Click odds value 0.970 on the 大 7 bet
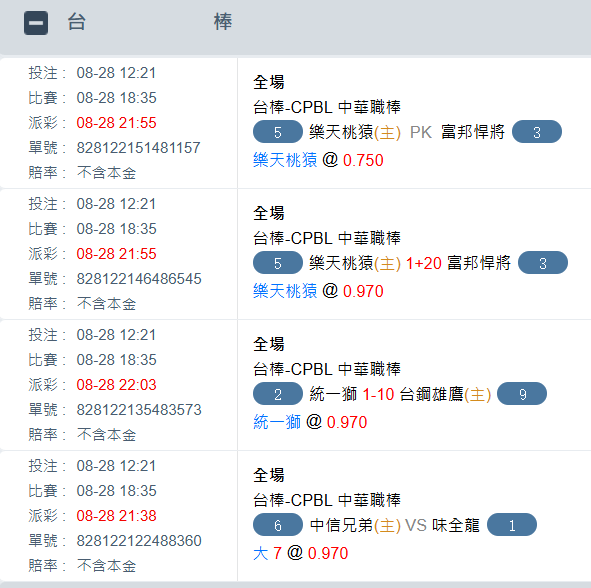Screen dimensions: 591x588 (x=328, y=554)
